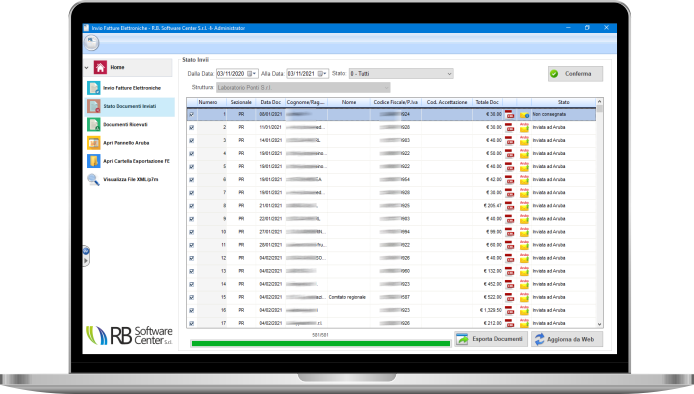Click round application logo button at top-left

point(91,43)
